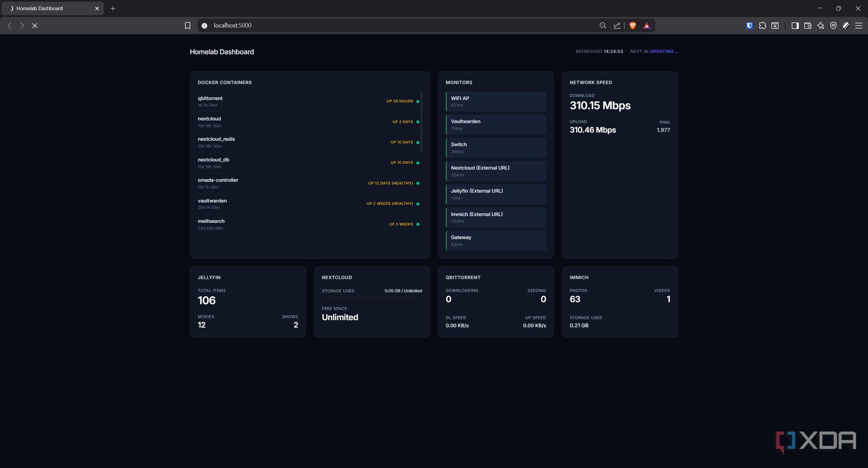Open the Leo AI sparkle icon
The height and width of the screenshot is (468, 868).
821,25
